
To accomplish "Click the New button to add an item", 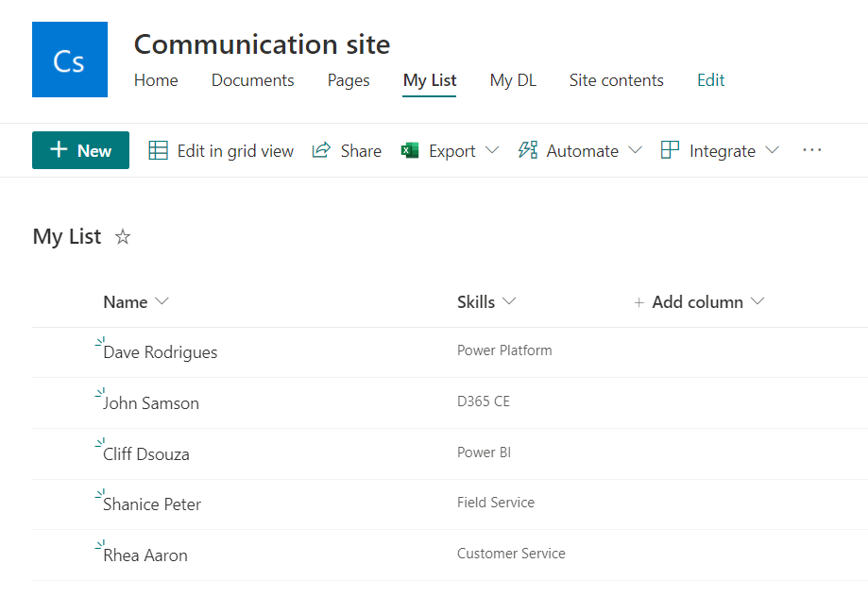I will click(80, 150).
